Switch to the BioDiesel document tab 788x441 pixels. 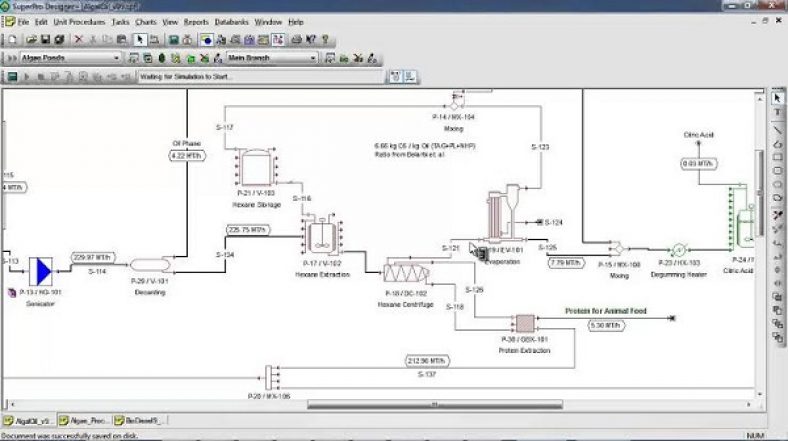click(x=139, y=420)
